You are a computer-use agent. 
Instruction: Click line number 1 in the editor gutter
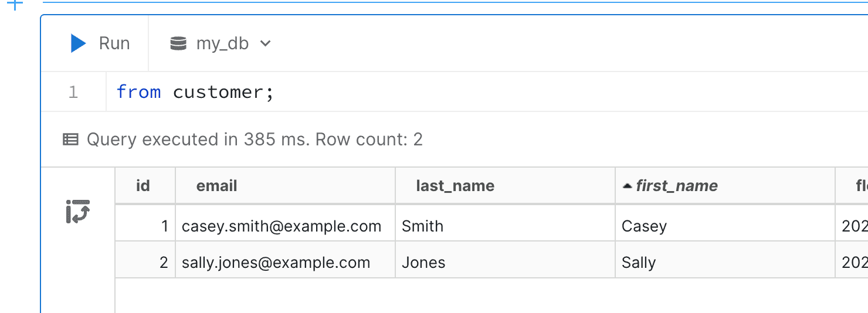pos(73,92)
